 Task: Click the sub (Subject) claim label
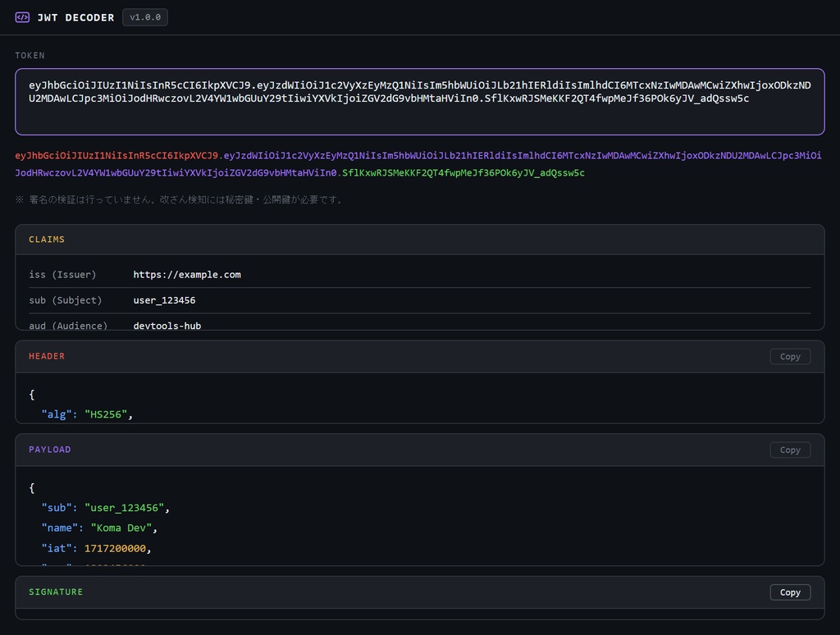pos(66,300)
